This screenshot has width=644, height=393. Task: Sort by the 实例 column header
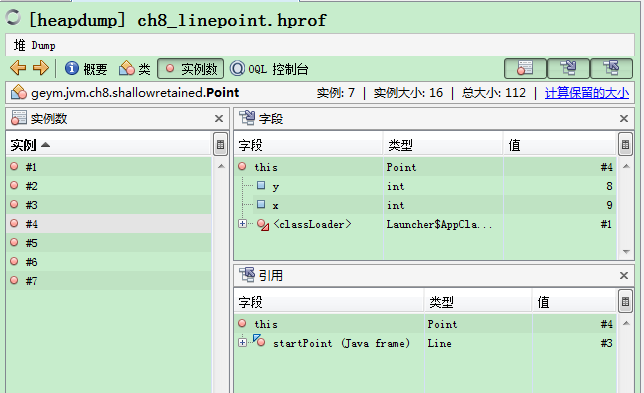click(x=109, y=145)
